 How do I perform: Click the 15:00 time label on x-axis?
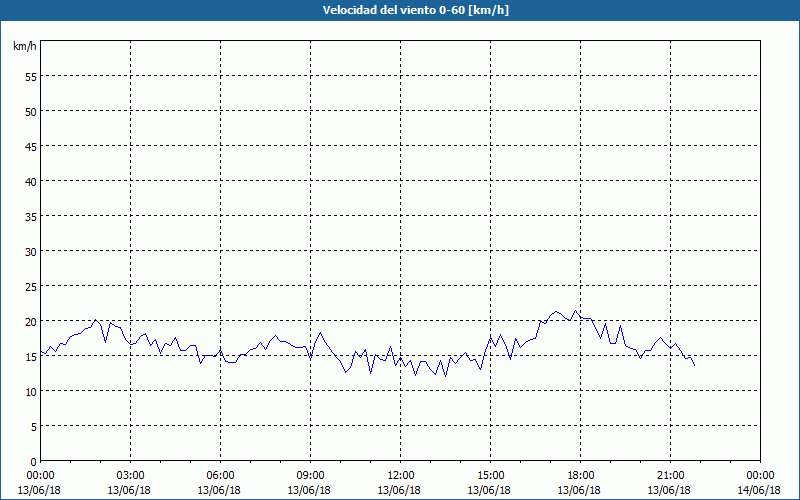490,476
